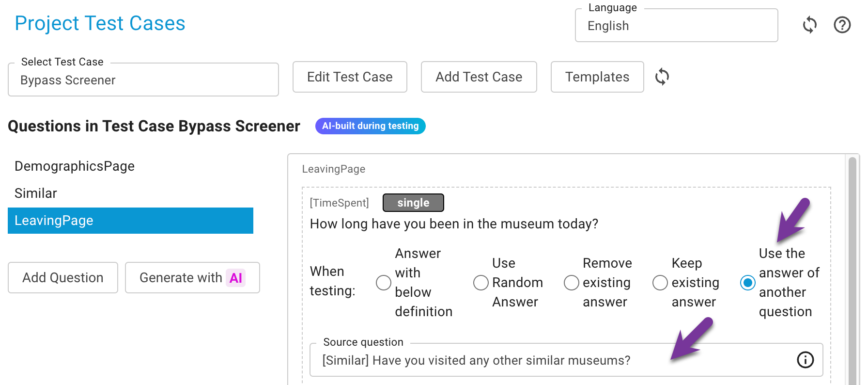
Task: Click the question text 'How long have you been in the museum today?'
Action: tap(454, 224)
